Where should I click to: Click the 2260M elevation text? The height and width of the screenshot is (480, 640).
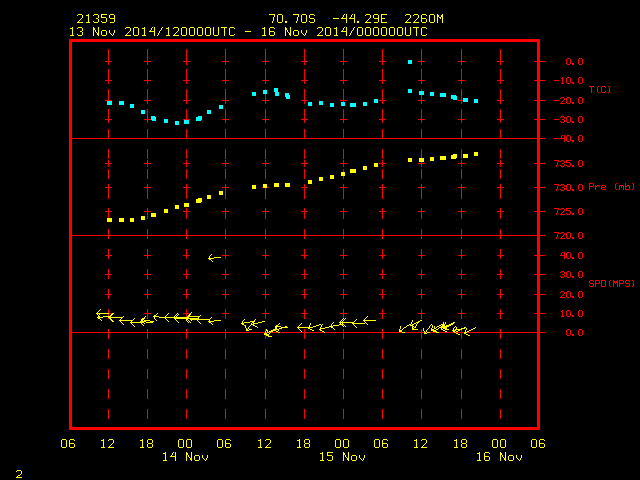(424, 19)
